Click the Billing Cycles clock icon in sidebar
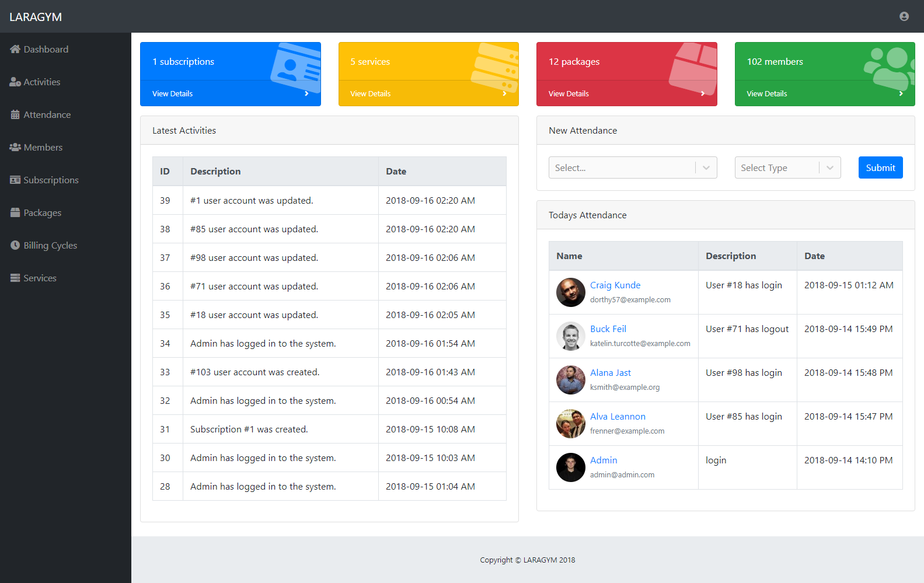The image size is (924, 583). 15,245
